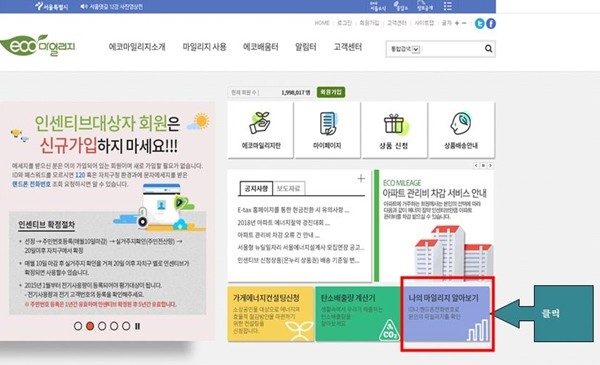This screenshot has height=365, width=600.
Task: Select the second (active) slideshow dot
Action: point(90,326)
